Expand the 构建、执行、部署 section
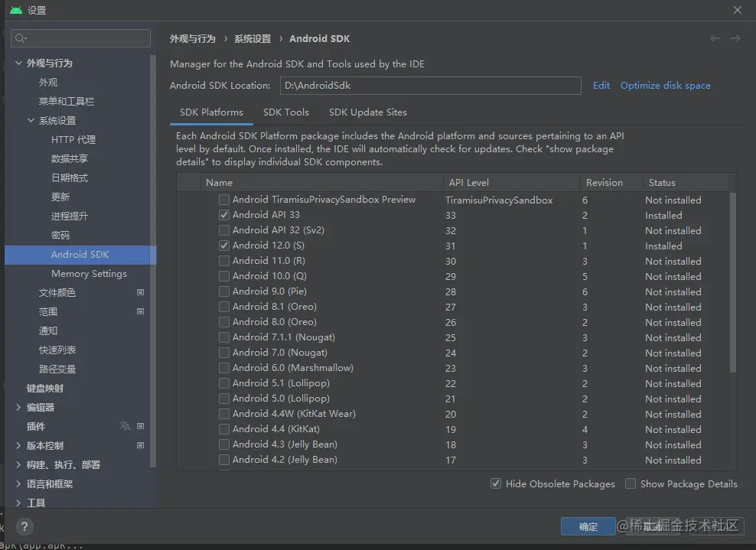 (18, 464)
